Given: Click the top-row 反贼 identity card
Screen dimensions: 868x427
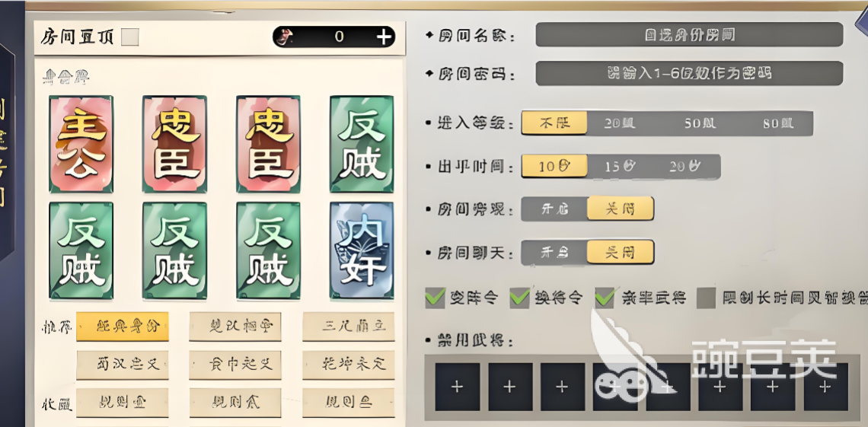Looking at the screenshot, I should (x=362, y=144).
